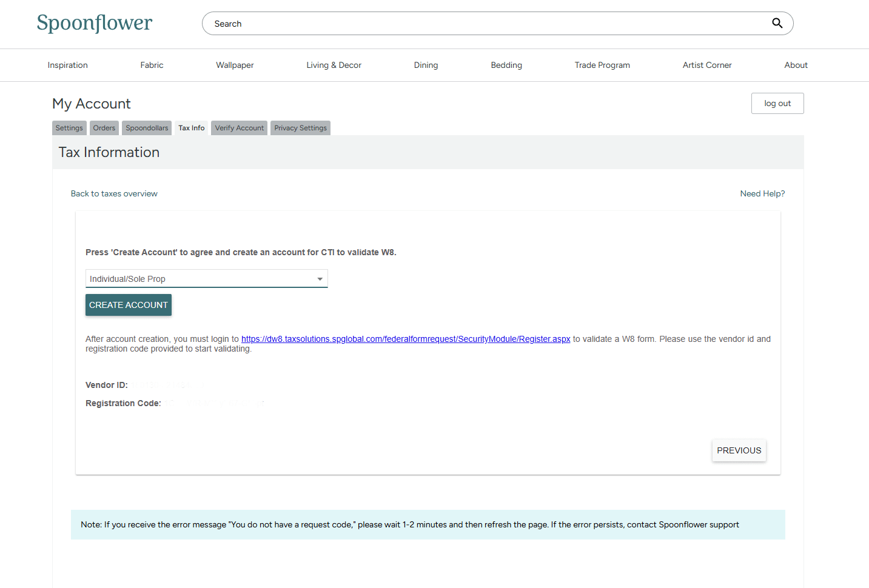Select the Spoondollars tab
This screenshot has height=588, width=869.
coord(147,128)
